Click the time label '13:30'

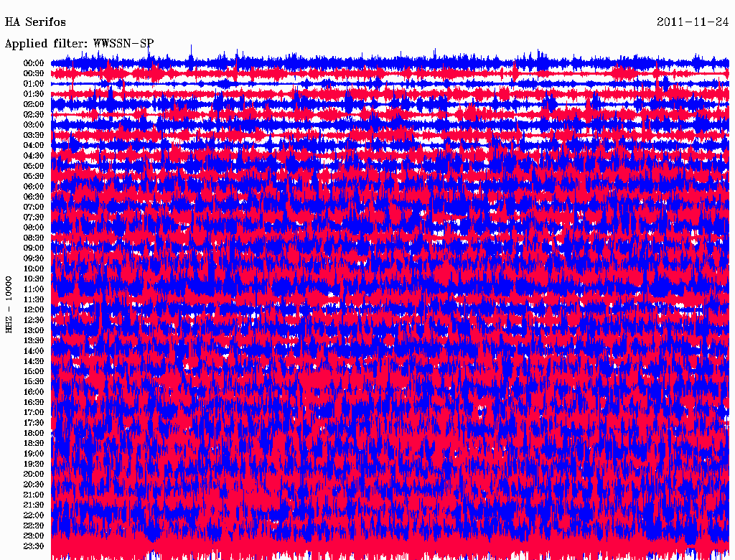tap(34, 341)
